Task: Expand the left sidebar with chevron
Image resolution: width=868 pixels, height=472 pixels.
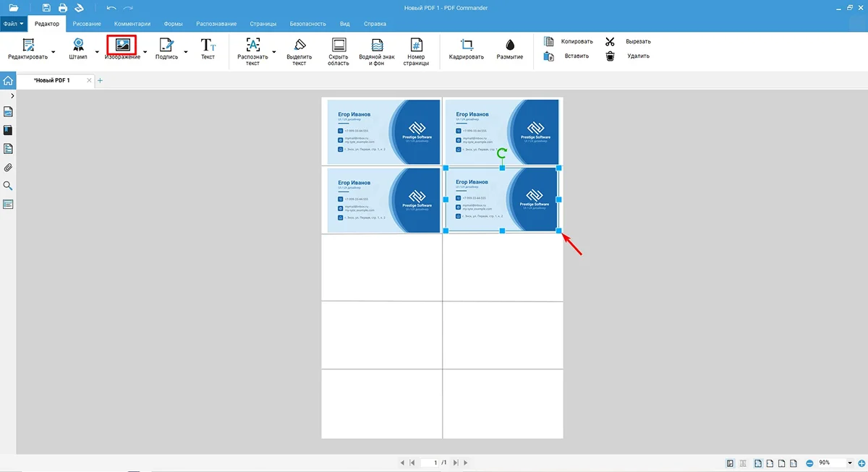Action: [x=12, y=96]
